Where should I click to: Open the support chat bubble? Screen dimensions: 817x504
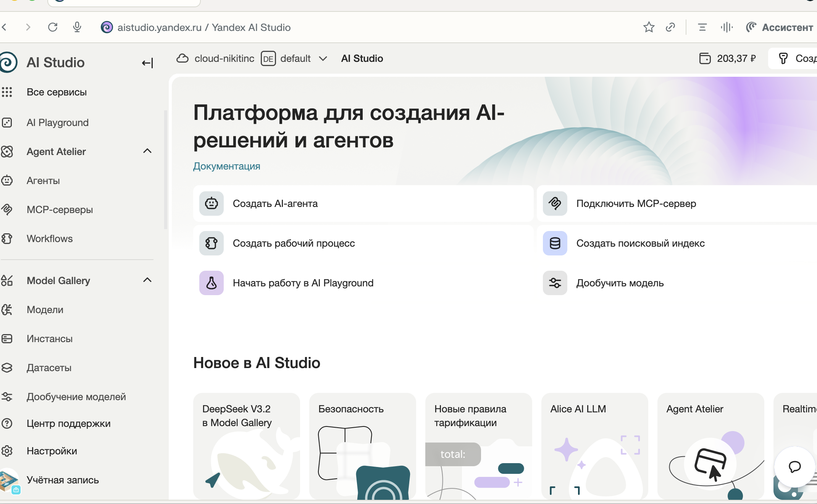point(795,467)
